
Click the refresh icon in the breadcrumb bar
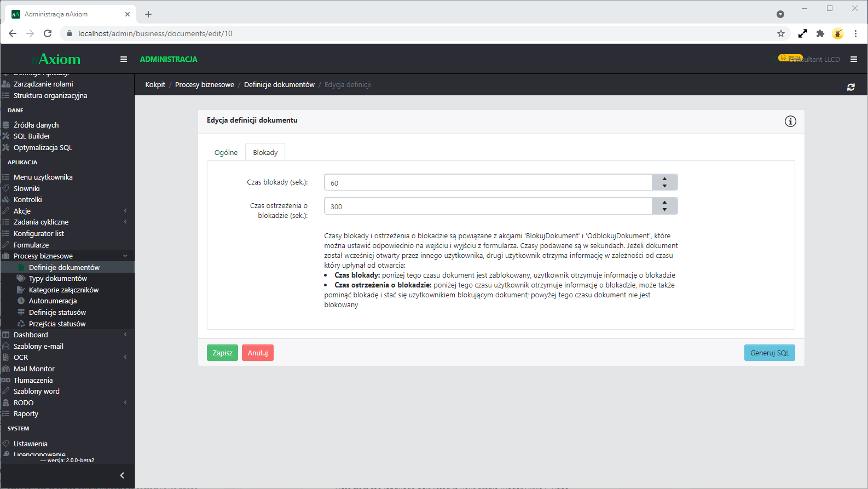(x=851, y=87)
